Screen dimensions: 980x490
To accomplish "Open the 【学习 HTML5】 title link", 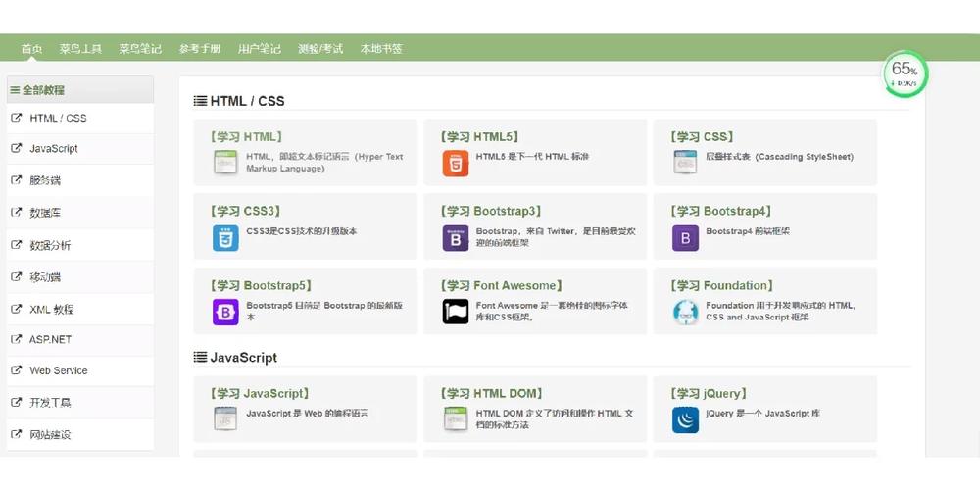I will pos(479,137).
